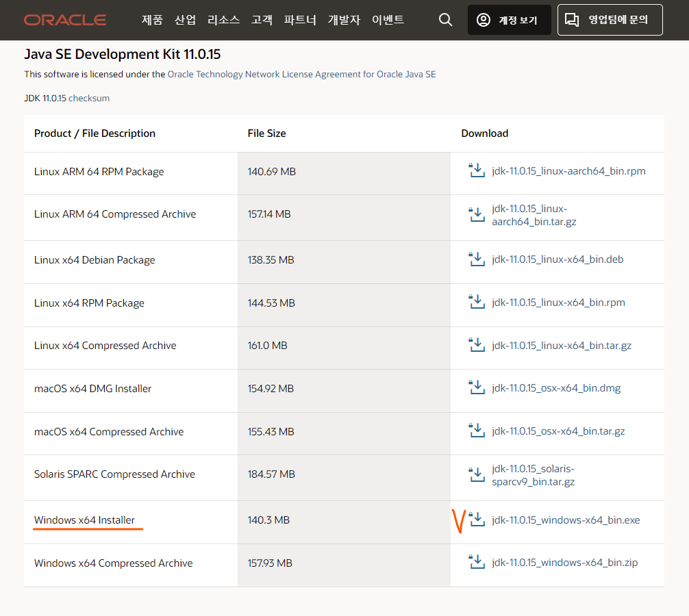Screen dimensions: 689x616
Task: Download jdk-11.0.15_windows-x64_bin.zip
Action: (564, 563)
